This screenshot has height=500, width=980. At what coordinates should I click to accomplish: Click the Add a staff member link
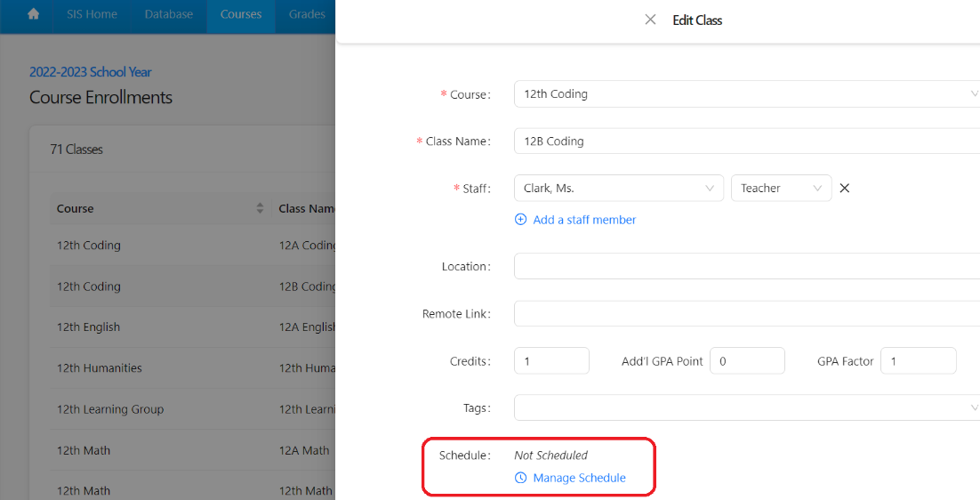click(584, 220)
